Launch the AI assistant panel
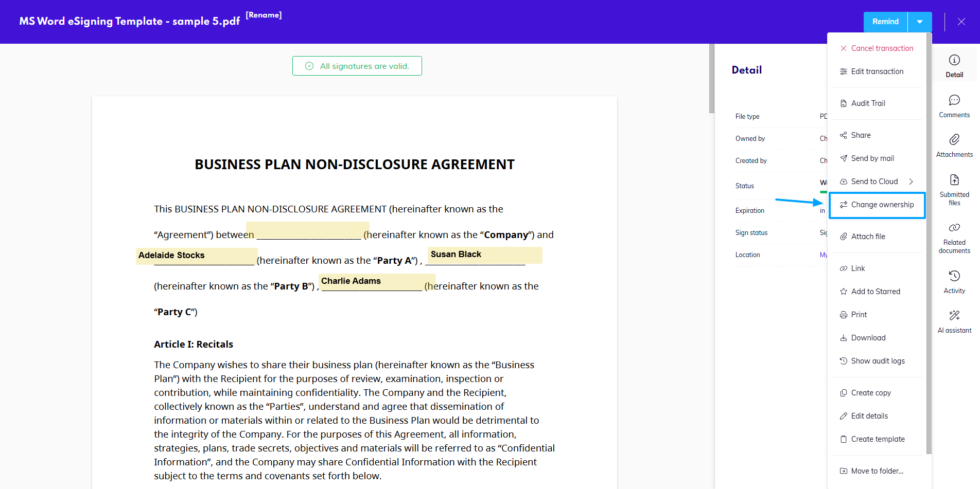Image resolution: width=980 pixels, height=489 pixels. (x=954, y=321)
